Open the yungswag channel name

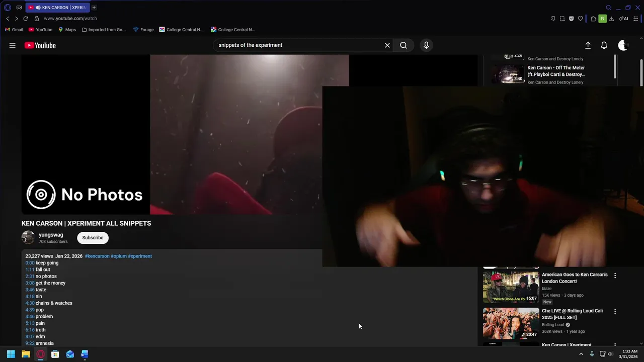point(51,235)
